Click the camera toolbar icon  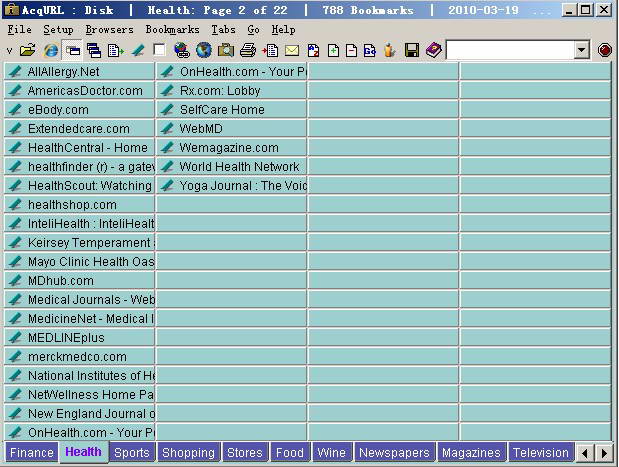(226, 50)
